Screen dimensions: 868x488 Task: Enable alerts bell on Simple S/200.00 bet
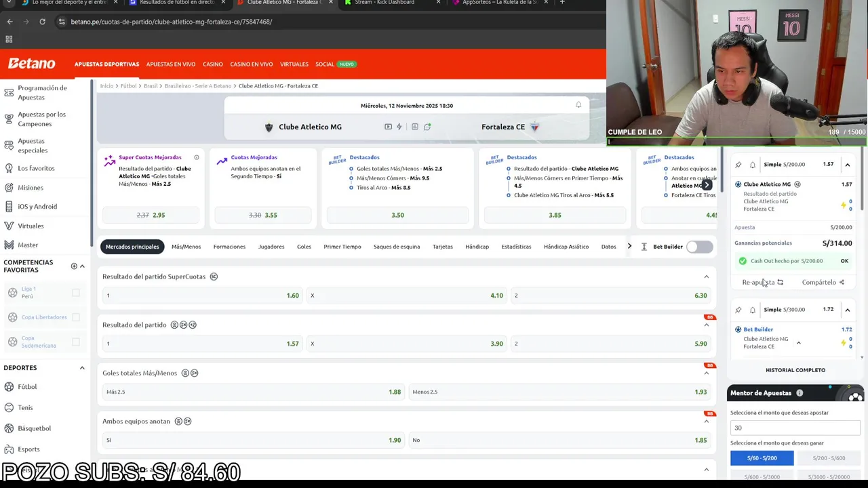752,165
